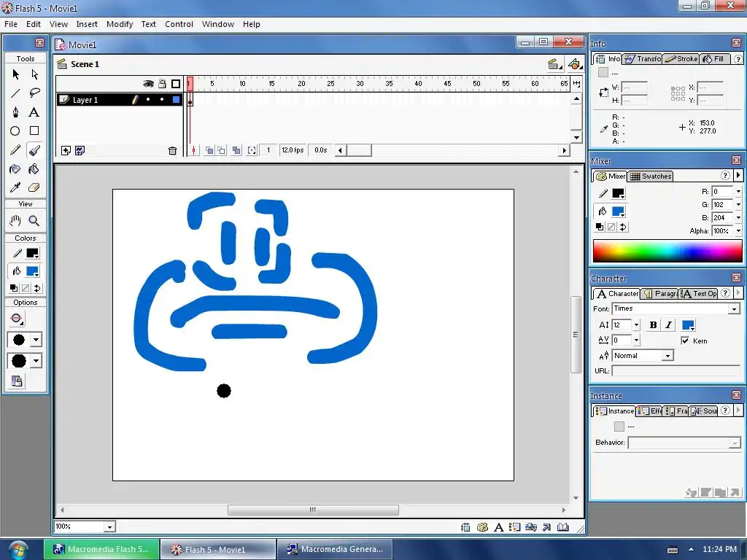
Task: Click the Add Guide Layer icon
Action: [x=80, y=150]
